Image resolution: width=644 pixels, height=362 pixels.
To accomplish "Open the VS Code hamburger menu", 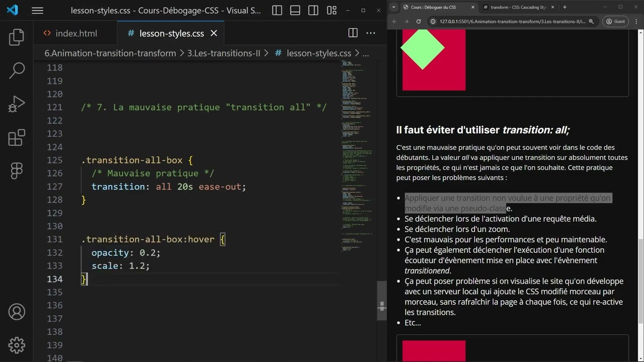I will coord(37,10).
